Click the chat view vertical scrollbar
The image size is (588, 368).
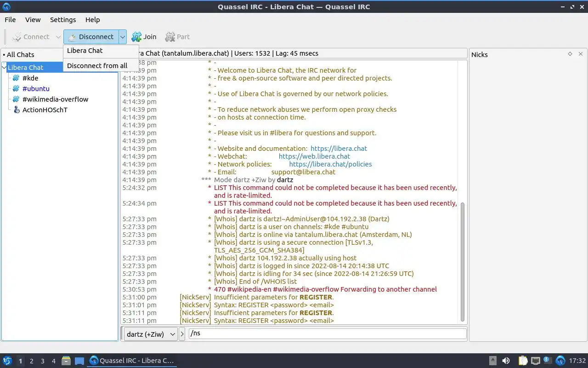(463, 262)
